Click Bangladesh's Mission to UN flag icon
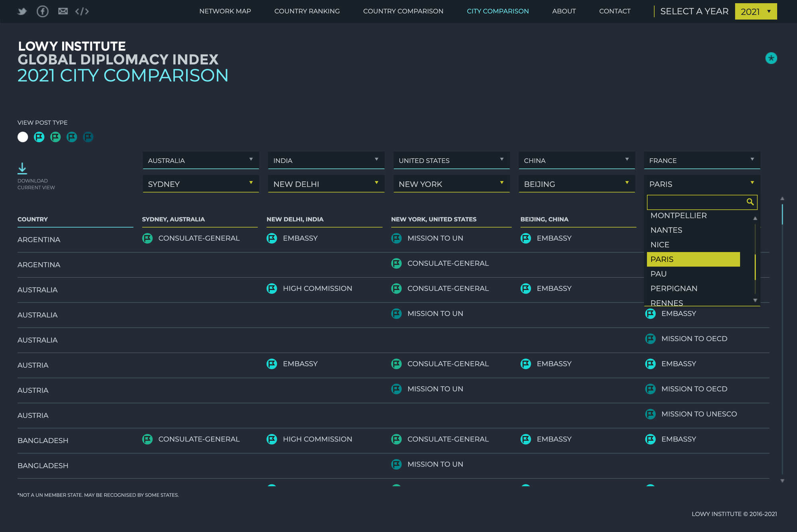Screen dimensions: 797x532 pos(397,464)
